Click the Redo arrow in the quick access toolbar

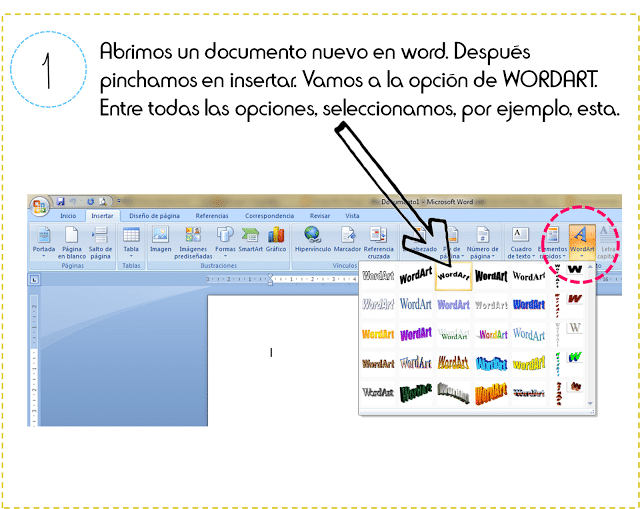(90, 201)
